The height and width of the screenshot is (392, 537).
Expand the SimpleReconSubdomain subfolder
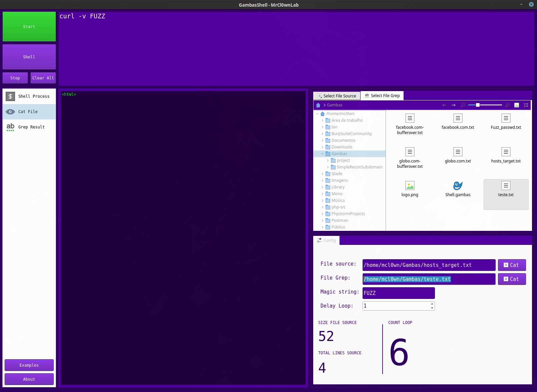point(328,167)
